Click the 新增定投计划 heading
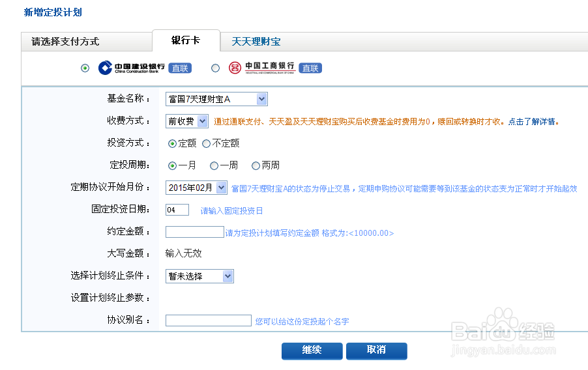The width and height of the screenshot is (588, 370). click(53, 12)
